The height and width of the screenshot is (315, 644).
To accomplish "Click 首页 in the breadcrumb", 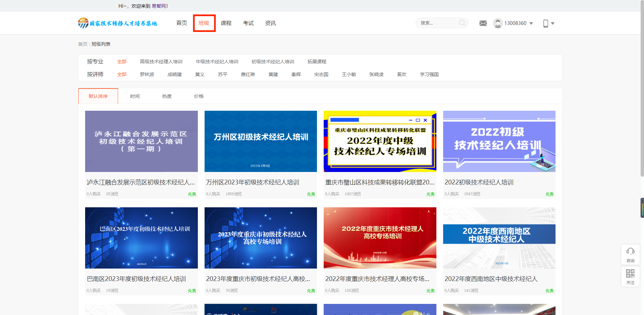I will tap(83, 44).
